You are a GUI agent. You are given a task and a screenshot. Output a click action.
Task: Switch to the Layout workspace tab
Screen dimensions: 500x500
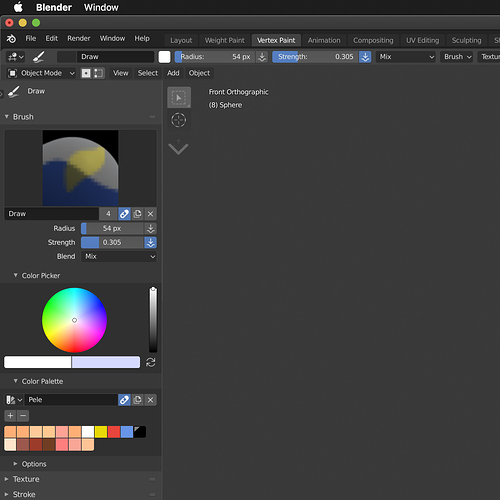point(181,40)
